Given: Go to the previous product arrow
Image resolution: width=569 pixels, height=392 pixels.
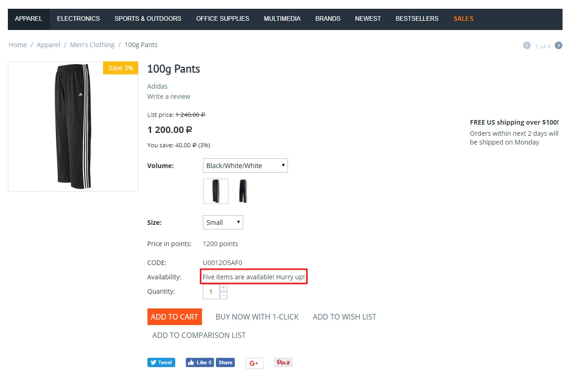Looking at the screenshot, I should [527, 45].
